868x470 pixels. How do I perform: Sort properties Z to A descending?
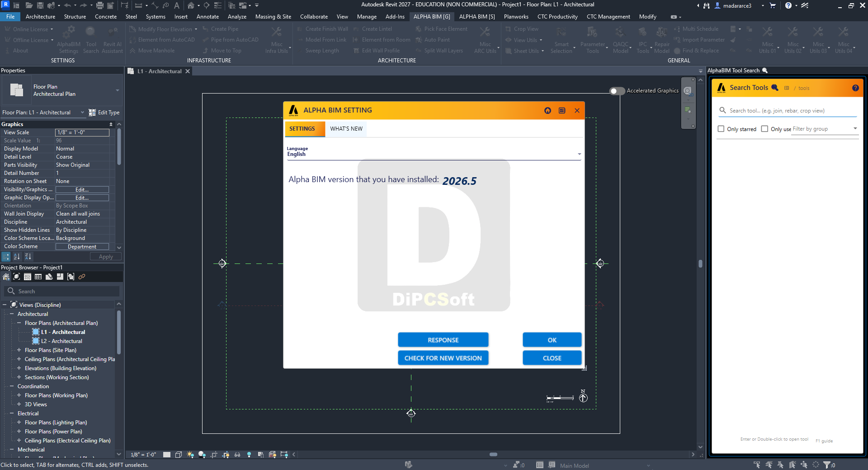click(28, 257)
